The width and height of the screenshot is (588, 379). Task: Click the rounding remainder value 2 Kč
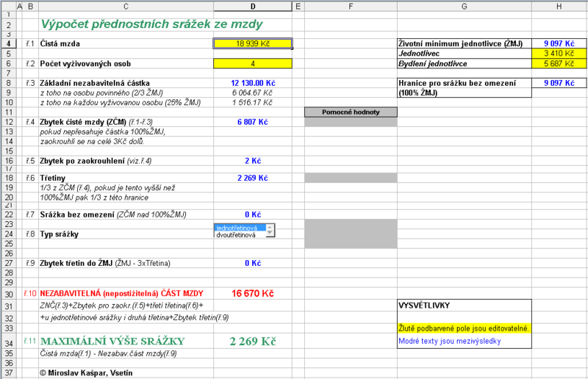253,161
